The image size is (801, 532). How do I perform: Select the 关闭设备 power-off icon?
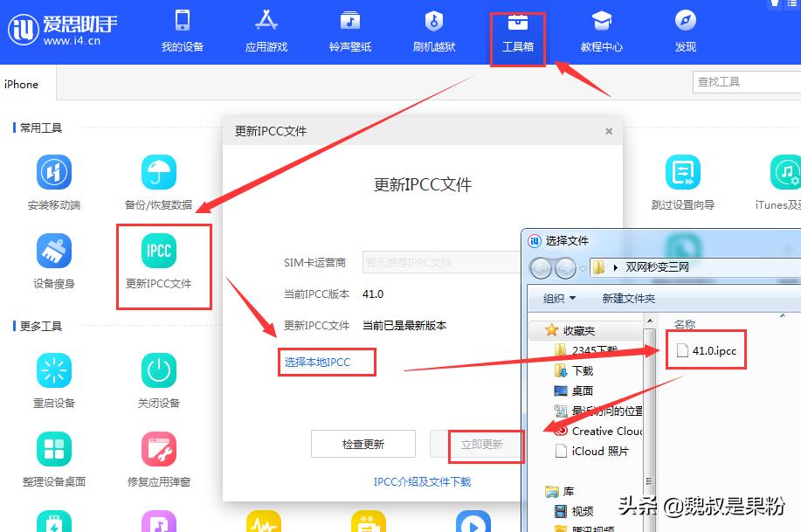click(159, 371)
